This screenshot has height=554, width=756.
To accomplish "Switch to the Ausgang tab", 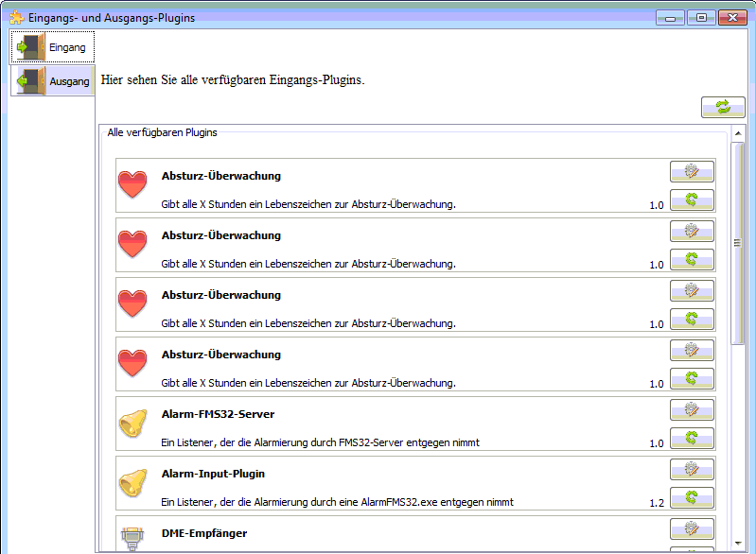I will pyautogui.click(x=53, y=81).
